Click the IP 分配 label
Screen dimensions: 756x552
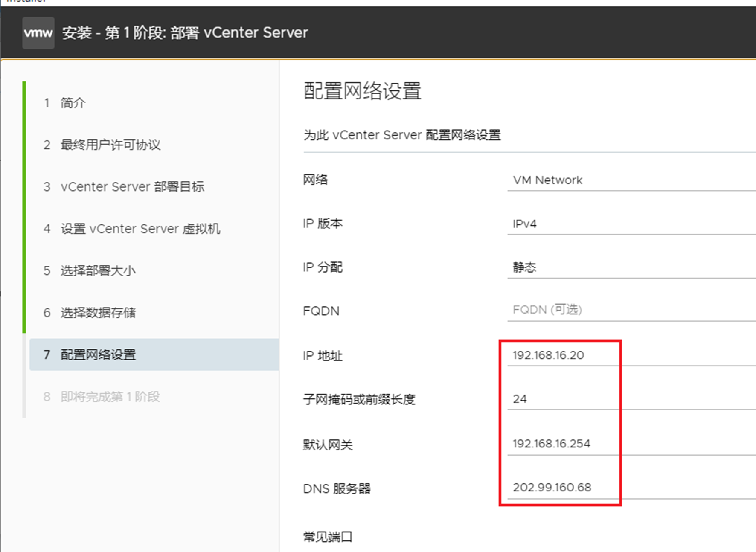click(x=323, y=267)
